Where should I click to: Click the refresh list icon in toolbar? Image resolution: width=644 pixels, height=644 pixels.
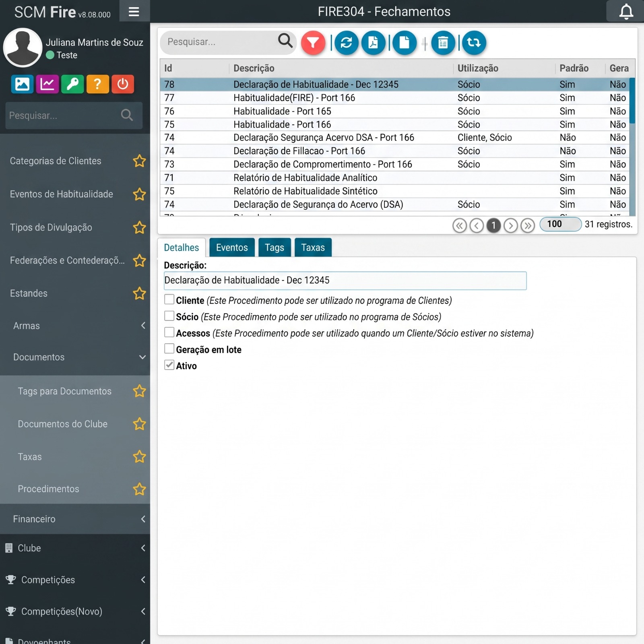pyautogui.click(x=346, y=42)
